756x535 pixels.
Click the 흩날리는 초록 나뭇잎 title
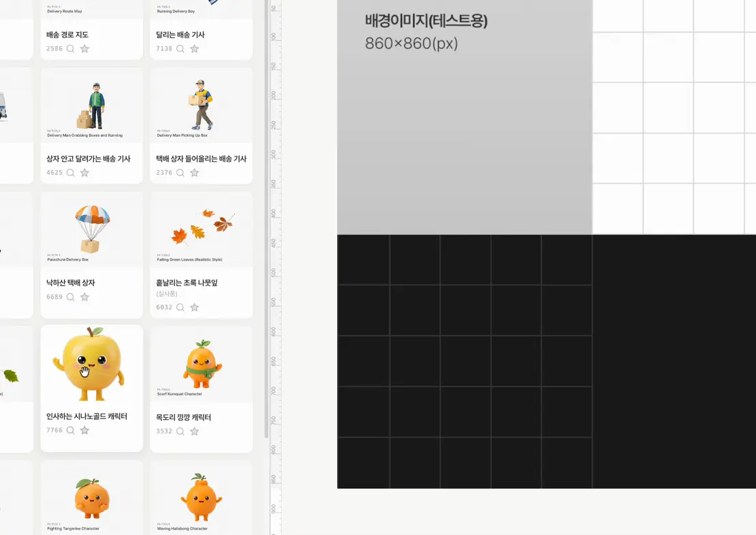pyautogui.click(x=187, y=283)
